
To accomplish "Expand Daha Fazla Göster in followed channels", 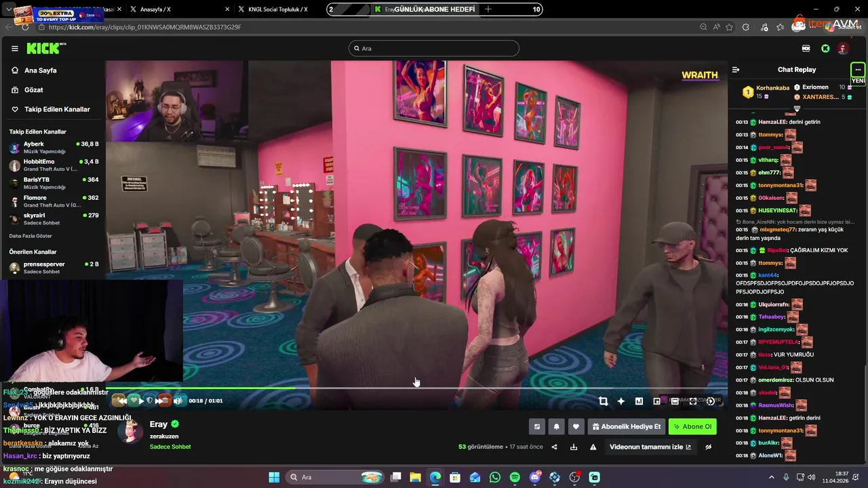I will [x=31, y=236].
